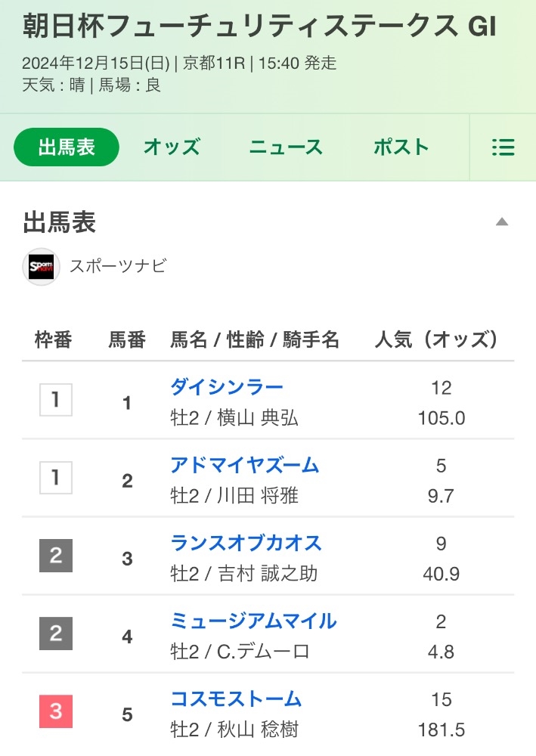Open horse アドマイヤズーム link
The image size is (536, 756).
point(245,465)
